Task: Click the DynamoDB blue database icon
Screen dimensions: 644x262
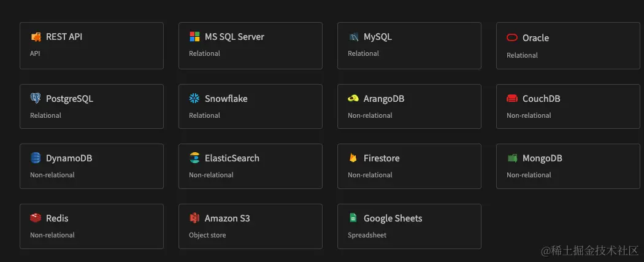Action: pos(36,158)
